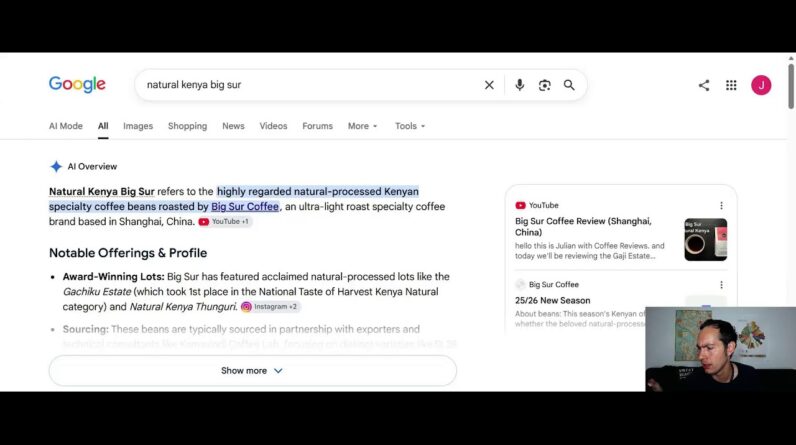
Task: Click the AI Overview sparkle icon
Action: pos(56,166)
